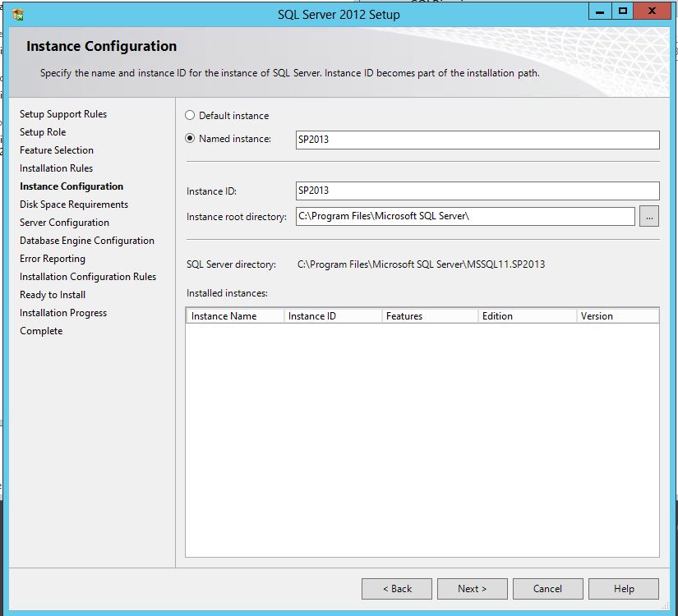Open Help for this setup page

624,589
